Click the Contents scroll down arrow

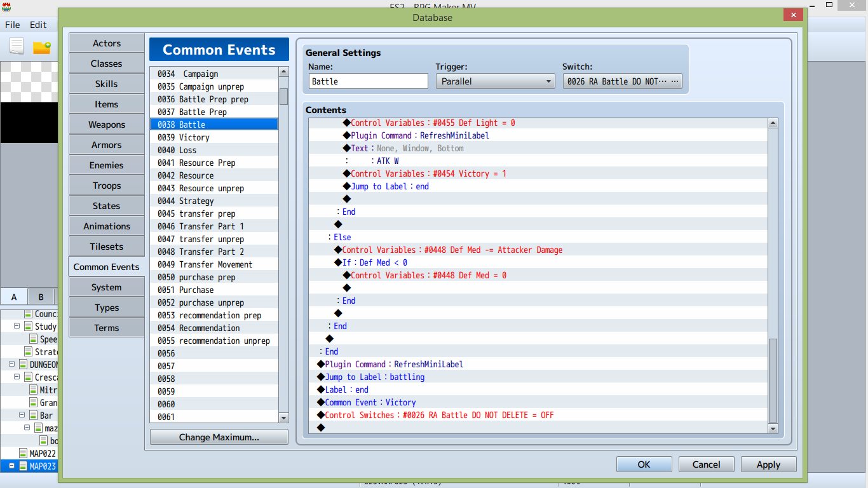tap(773, 429)
